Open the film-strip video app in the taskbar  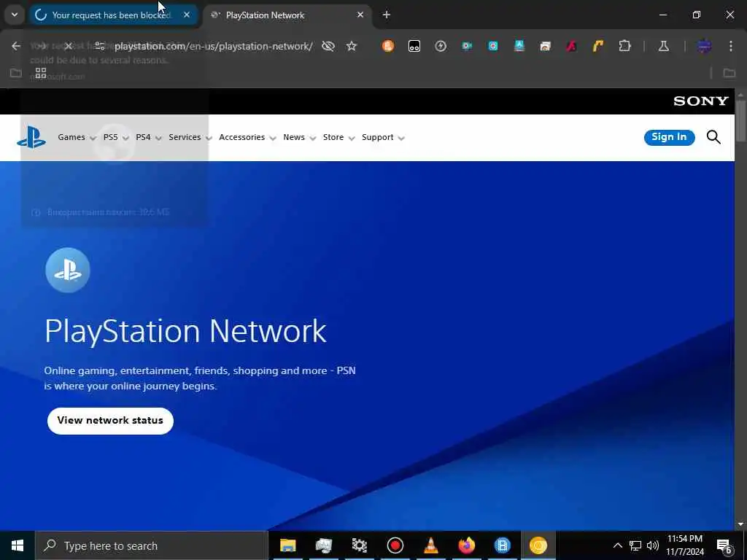tap(503, 545)
